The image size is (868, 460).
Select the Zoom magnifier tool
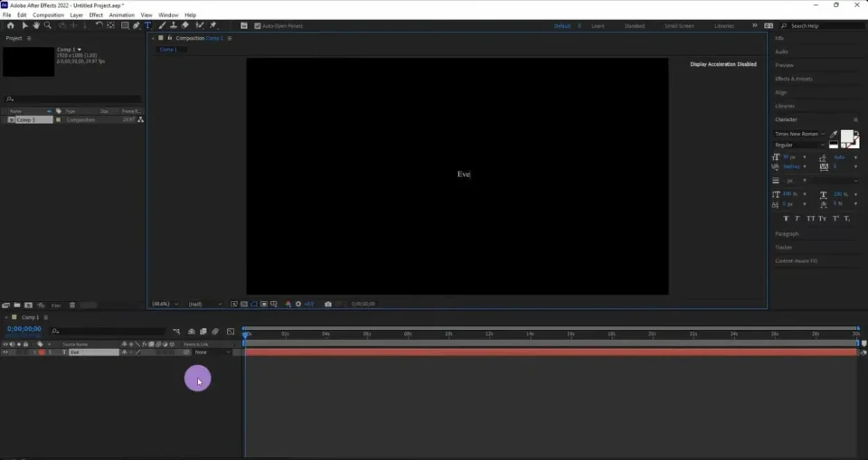pyautogui.click(x=48, y=25)
